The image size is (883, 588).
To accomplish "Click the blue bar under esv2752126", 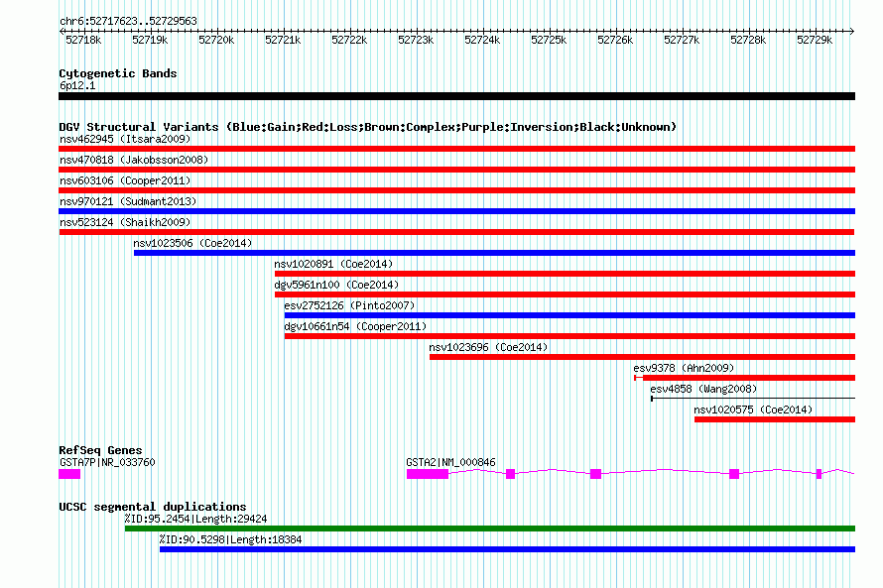I will coord(569,315).
